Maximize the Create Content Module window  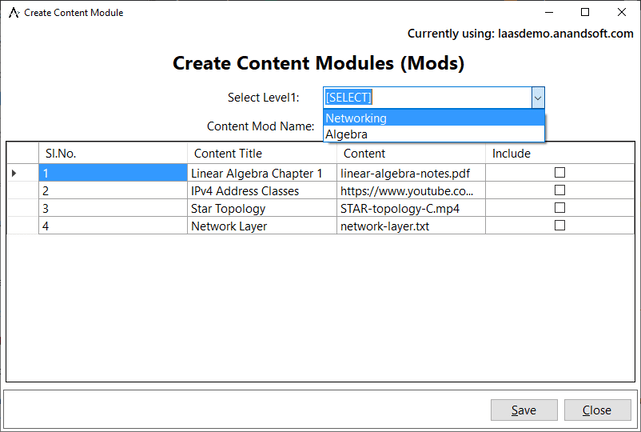click(x=585, y=12)
